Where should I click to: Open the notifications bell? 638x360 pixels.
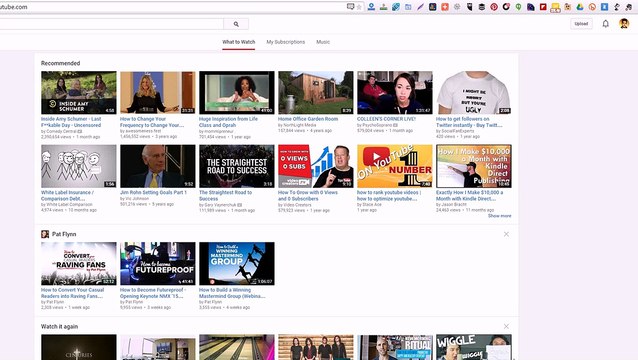tap(605, 24)
